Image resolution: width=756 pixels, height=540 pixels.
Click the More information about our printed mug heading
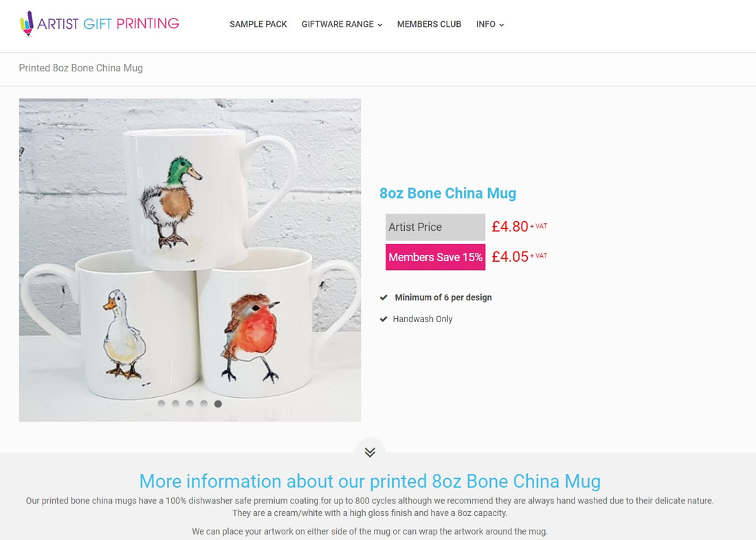(x=370, y=481)
